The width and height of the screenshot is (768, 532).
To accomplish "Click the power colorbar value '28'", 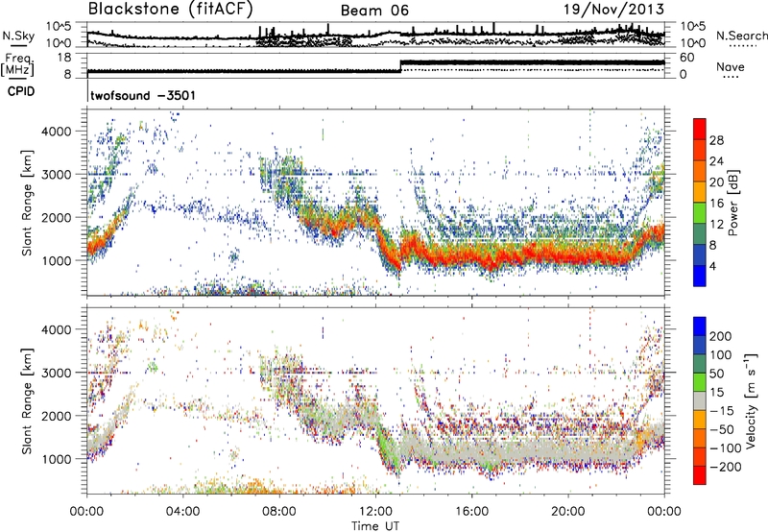I will (716, 140).
